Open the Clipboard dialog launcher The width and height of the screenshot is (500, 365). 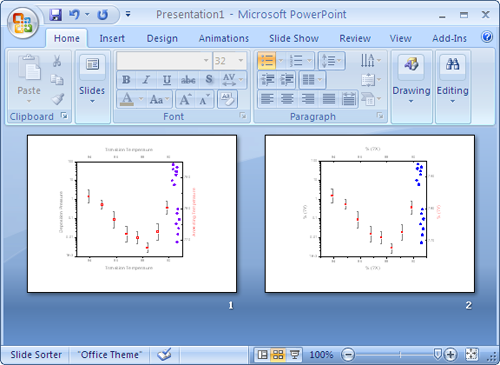point(64,116)
